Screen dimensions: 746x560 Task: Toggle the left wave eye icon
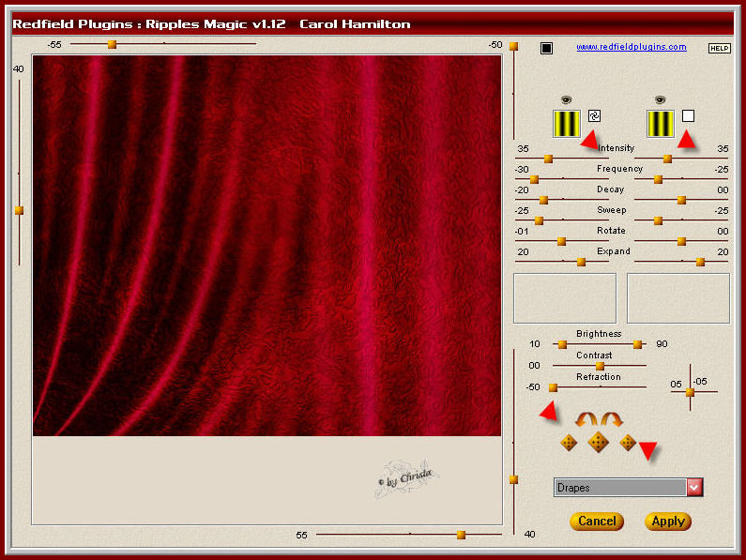(x=566, y=99)
